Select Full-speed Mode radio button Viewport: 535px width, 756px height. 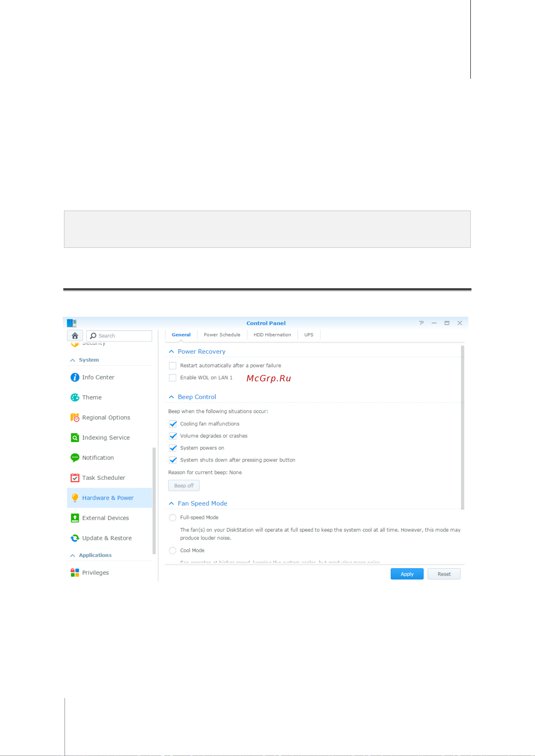173,518
